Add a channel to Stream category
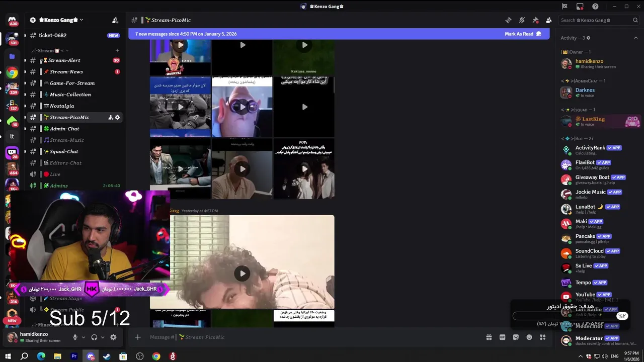644x362 pixels. click(x=117, y=51)
